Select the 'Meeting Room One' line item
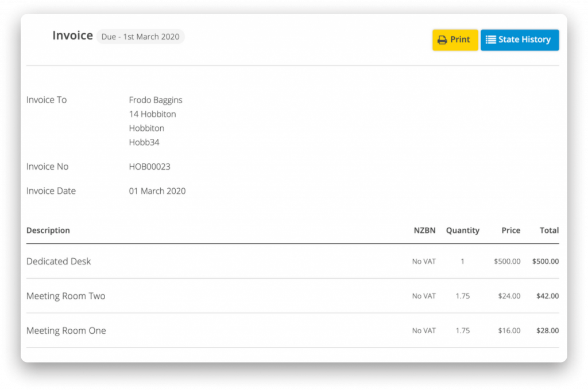Viewport: 588px width, 390px height. point(66,331)
